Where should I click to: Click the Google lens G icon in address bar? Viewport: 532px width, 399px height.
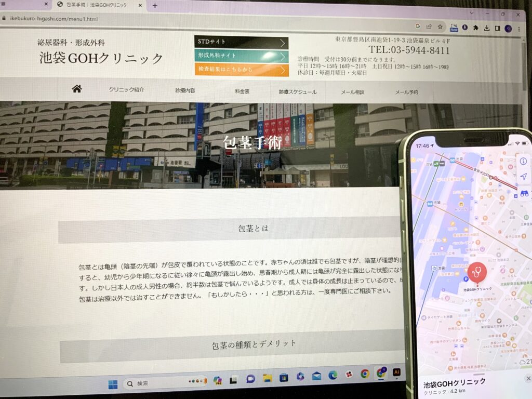coord(418,26)
